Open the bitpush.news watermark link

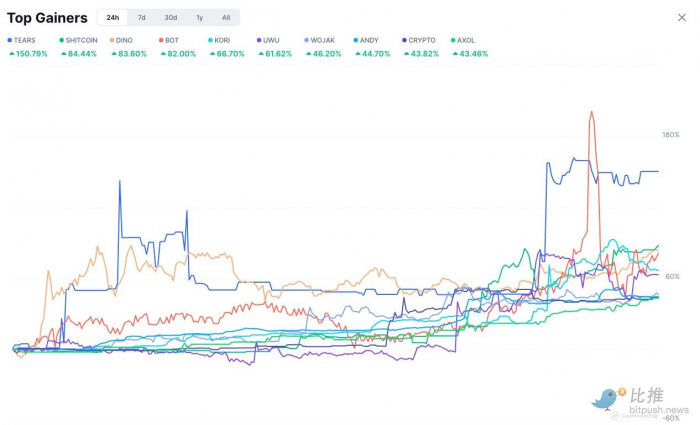pyautogui.click(x=659, y=410)
